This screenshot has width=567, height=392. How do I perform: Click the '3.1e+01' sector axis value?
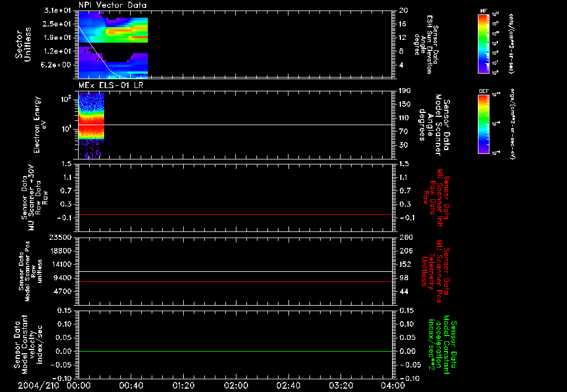coord(57,11)
